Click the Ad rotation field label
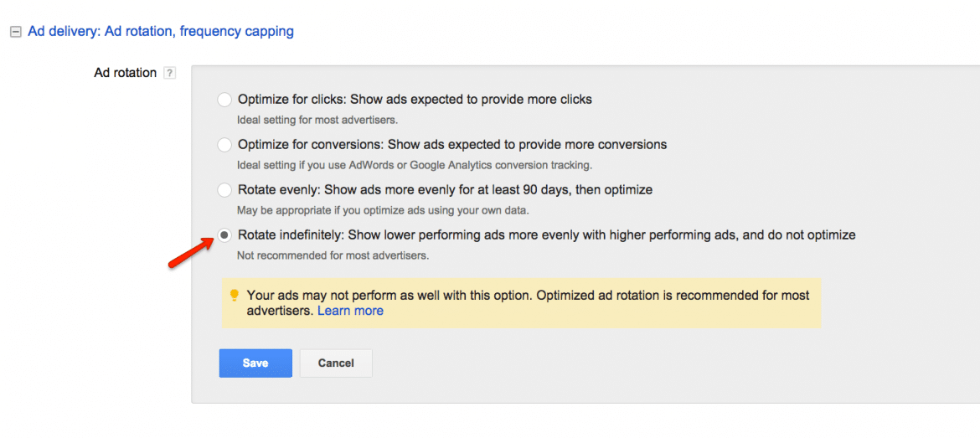Screen dimensions: 980x438 [126, 73]
